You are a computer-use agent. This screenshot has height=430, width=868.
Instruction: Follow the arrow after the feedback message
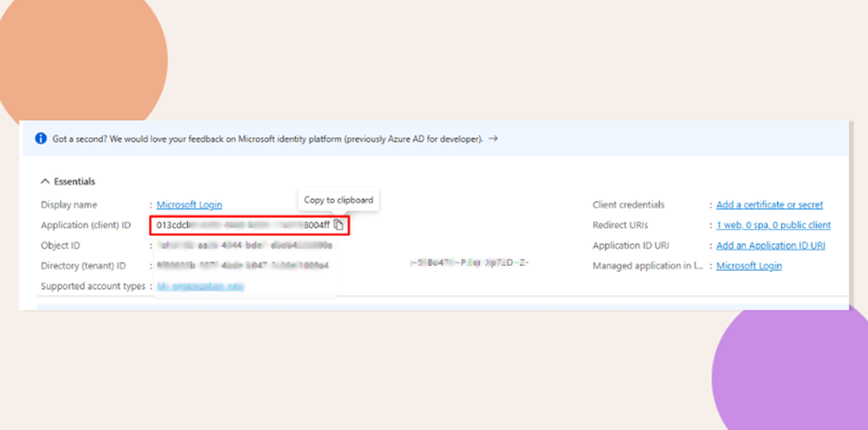(493, 139)
